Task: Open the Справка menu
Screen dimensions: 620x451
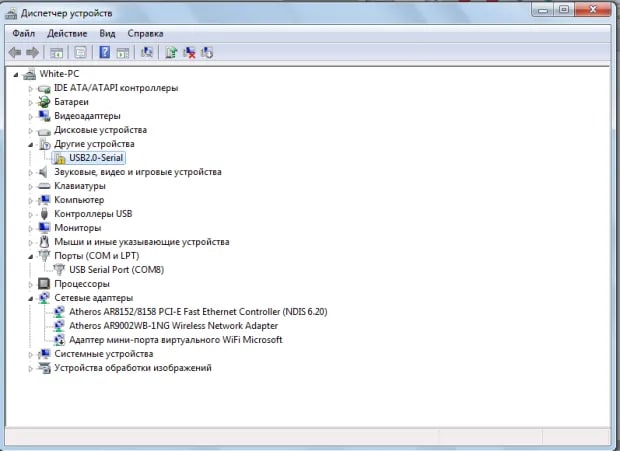Action: coord(145,33)
